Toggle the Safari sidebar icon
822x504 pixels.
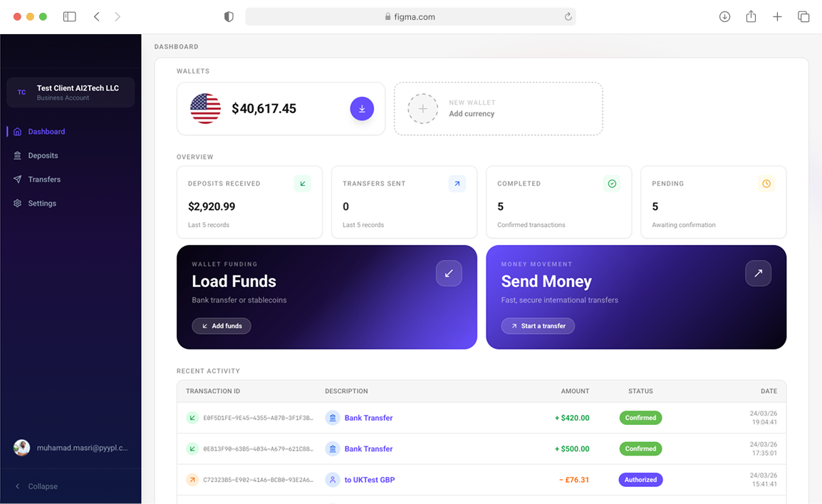[x=69, y=17]
